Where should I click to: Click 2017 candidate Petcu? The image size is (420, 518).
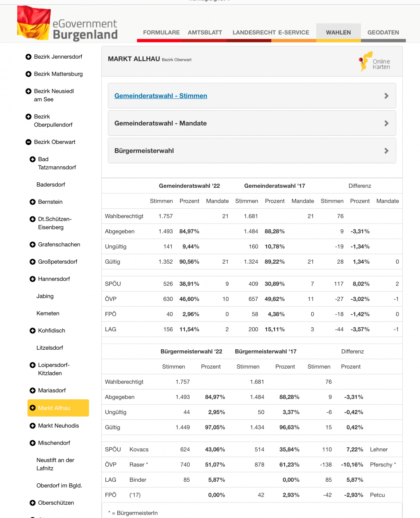377,495
